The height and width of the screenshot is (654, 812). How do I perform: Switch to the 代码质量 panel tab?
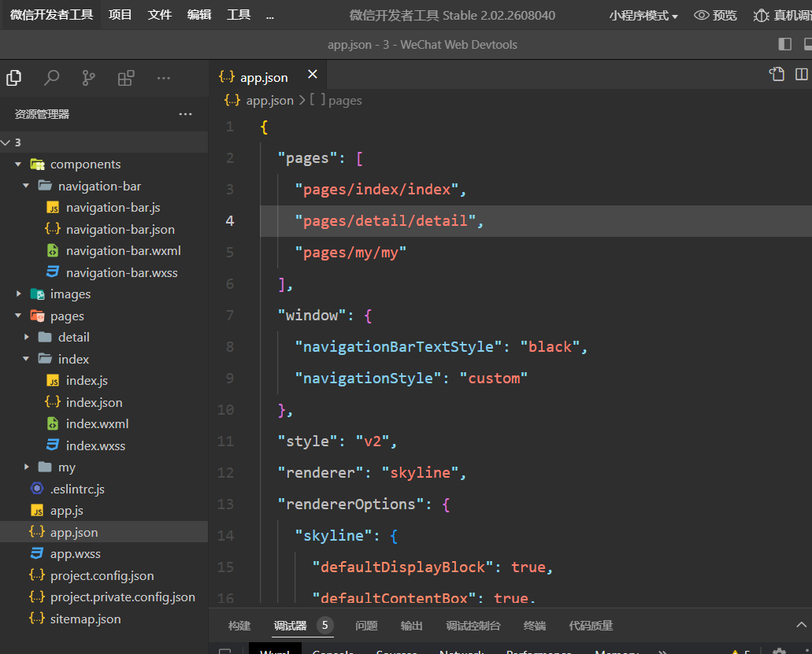591,626
